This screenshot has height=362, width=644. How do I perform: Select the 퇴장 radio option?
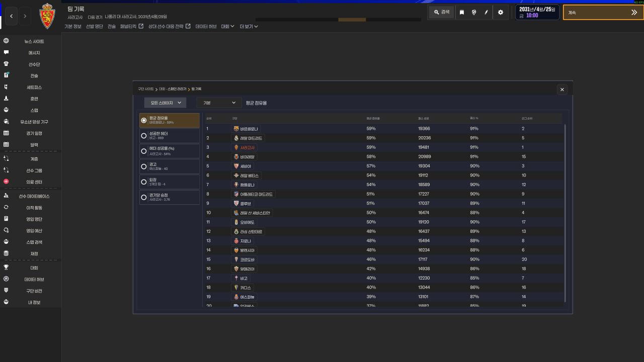(x=170, y=182)
